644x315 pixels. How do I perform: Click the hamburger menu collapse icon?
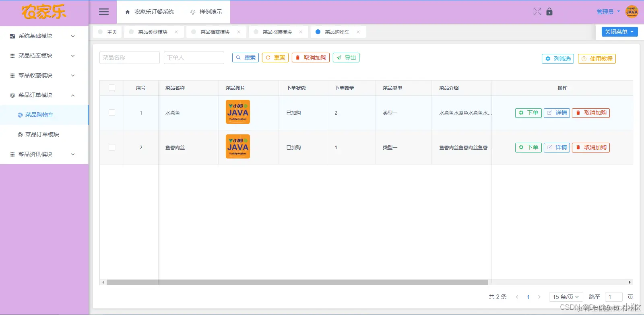[104, 12]
